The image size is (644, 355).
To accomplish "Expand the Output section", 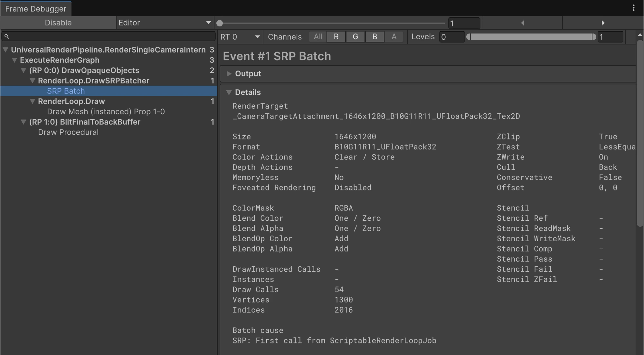I will tap(229, 74).
